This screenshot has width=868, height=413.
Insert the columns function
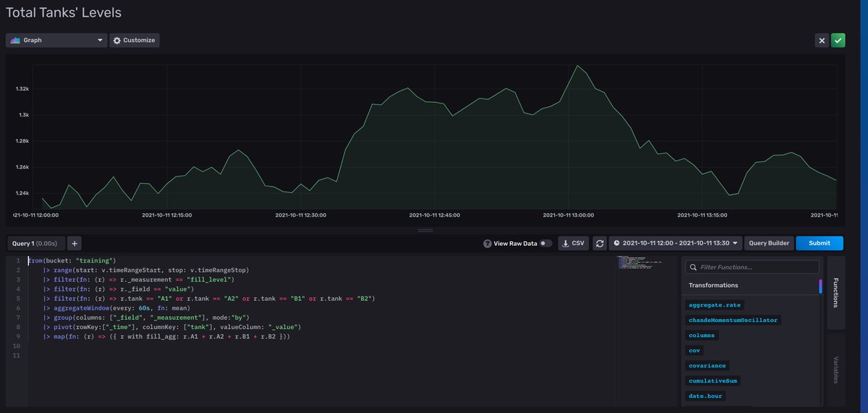tap(702, 335)
